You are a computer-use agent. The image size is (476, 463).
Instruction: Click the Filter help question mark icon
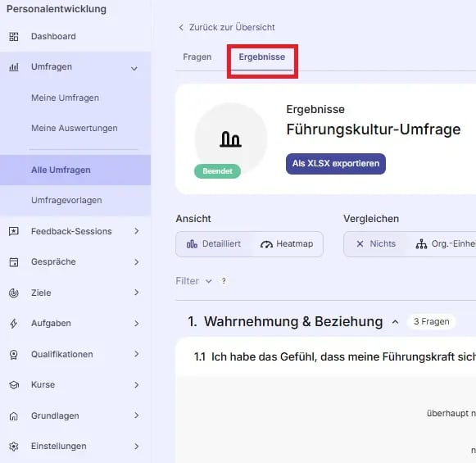point(224,281)
